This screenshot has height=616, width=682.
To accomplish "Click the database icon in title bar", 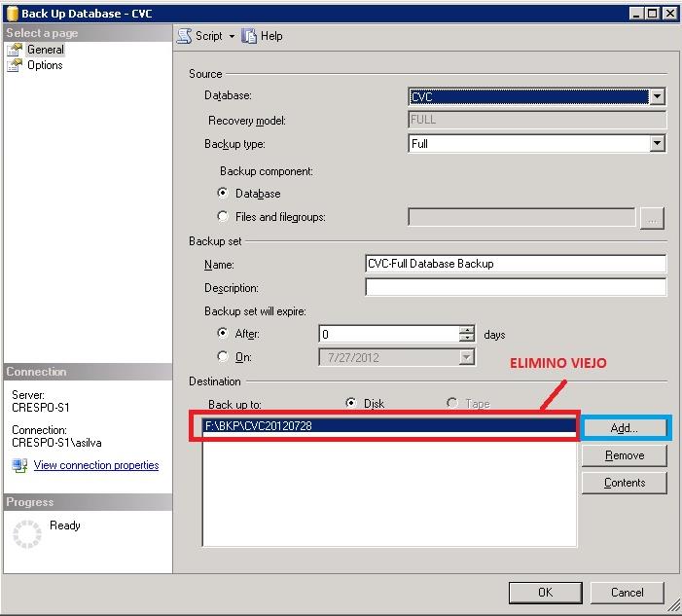I will (x=13, y=14).
